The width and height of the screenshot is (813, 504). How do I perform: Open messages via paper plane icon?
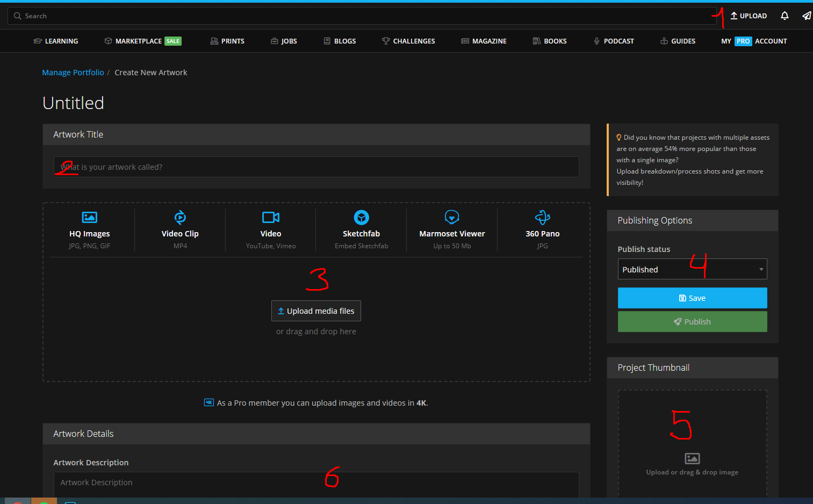(807, 16)
